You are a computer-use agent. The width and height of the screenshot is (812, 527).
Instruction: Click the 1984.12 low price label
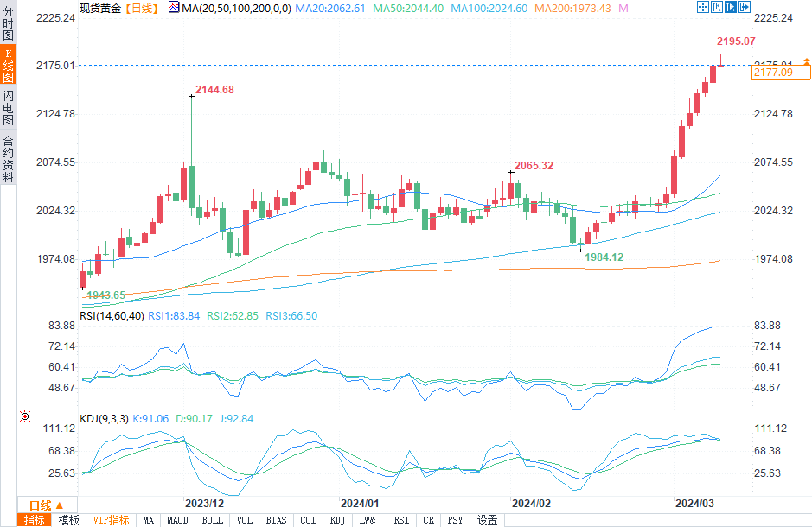click(604, 257)
